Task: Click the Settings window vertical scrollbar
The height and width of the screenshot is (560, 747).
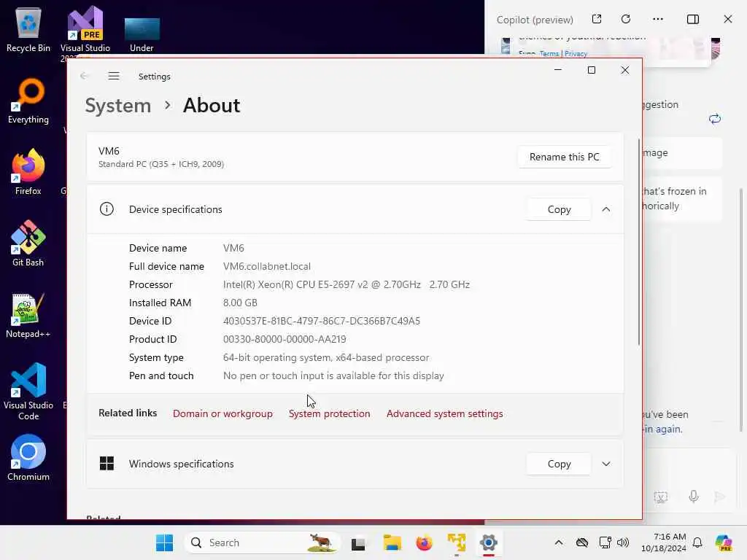Action: click(639, 242)
